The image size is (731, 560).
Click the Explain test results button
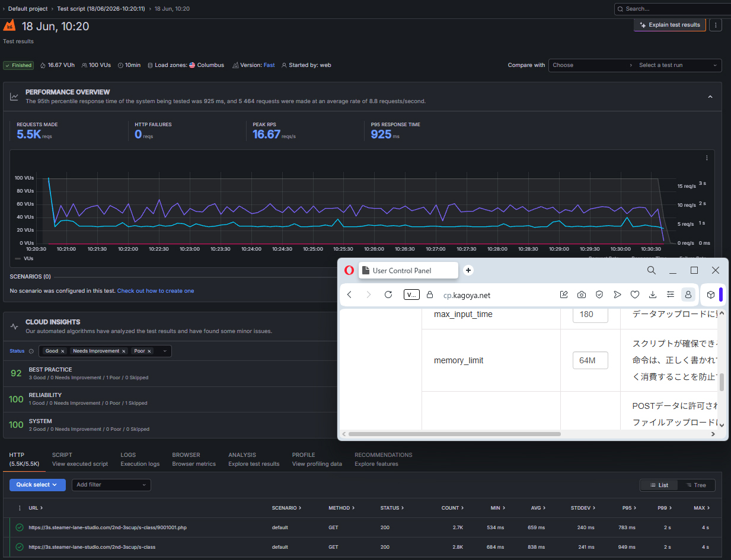pyautogui.click(x=670, y=25)
